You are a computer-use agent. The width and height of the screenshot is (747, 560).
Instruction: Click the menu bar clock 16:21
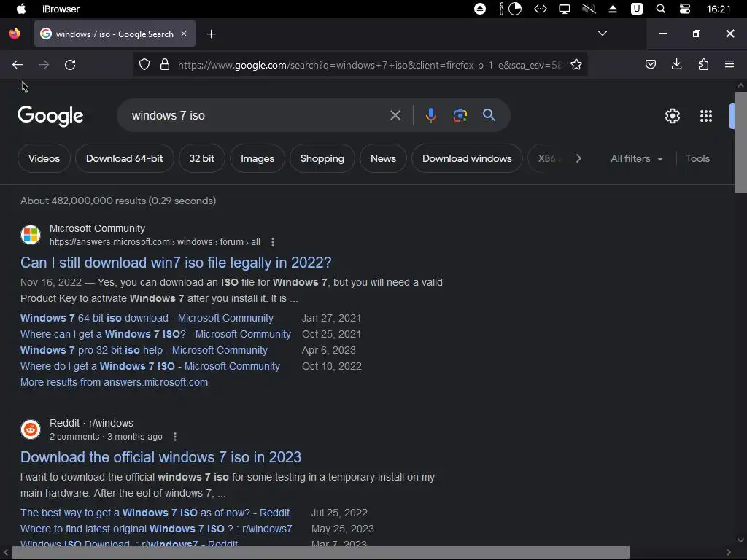(x=719, y=9)
